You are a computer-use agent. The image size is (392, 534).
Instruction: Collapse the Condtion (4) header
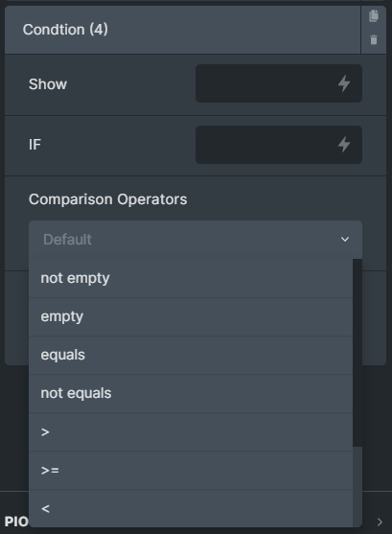click(x=182, y=30)
